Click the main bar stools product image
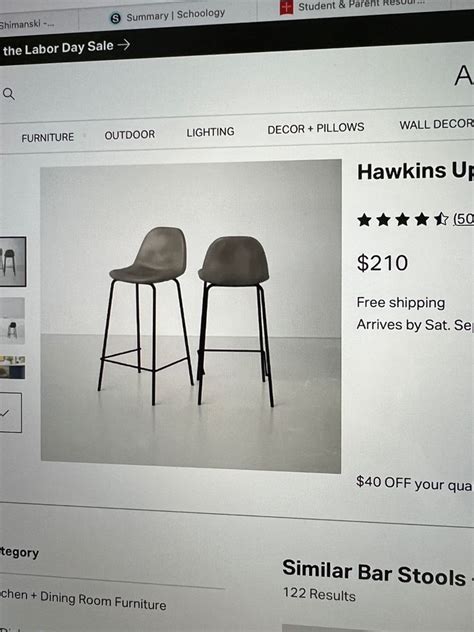The height and width of the screenshot is (632, 474). coord(191,316)
